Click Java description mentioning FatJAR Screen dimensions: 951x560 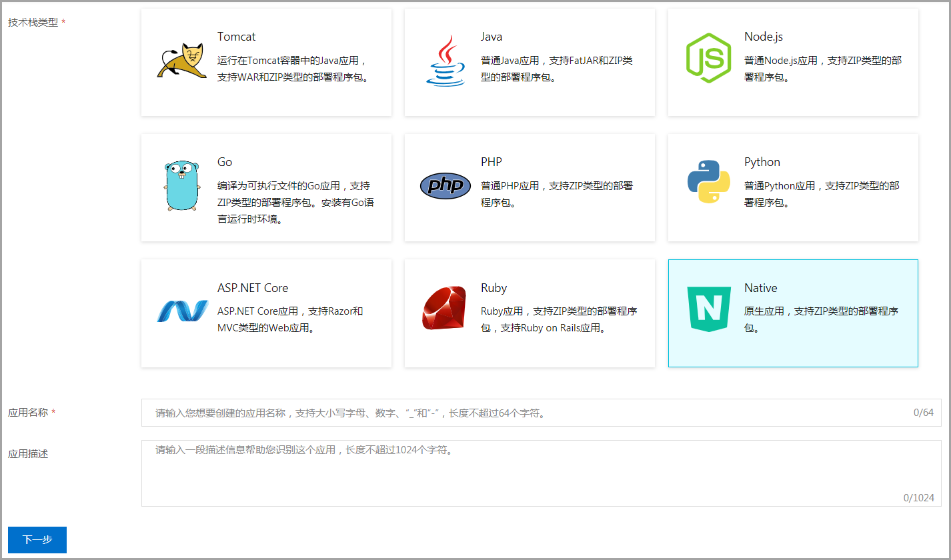(557, 69)
